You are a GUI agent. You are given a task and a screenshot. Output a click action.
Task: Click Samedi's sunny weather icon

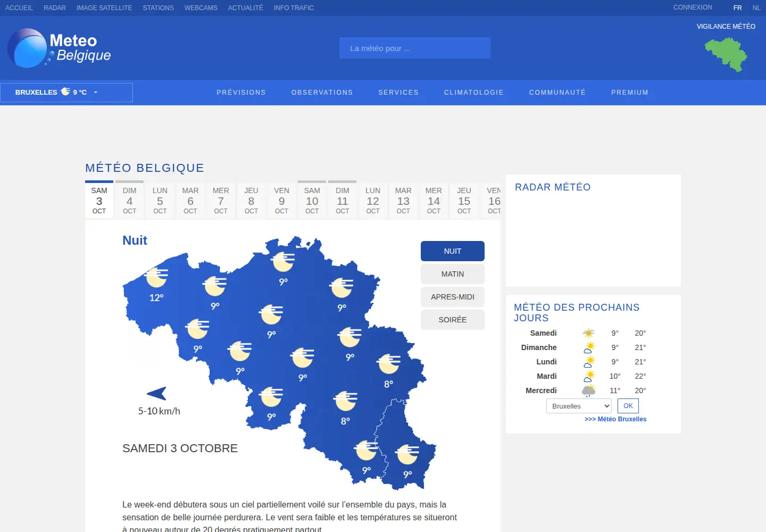coord(588,333)
